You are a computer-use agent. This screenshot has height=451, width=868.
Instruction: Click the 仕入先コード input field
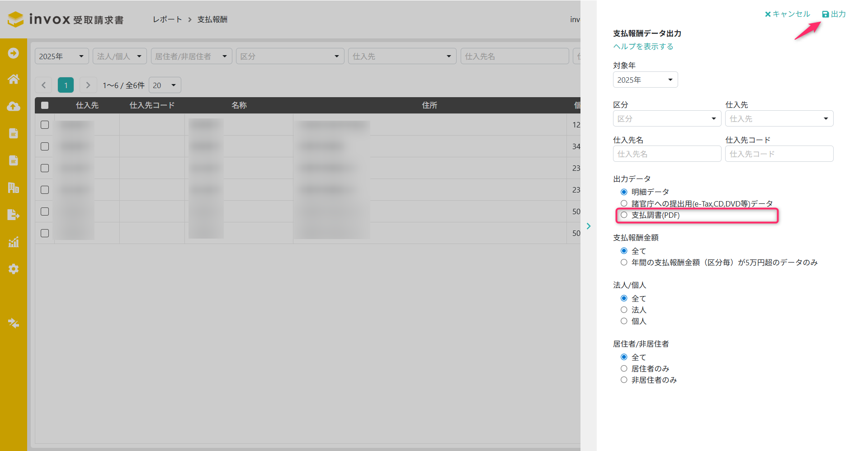[778, 154]
